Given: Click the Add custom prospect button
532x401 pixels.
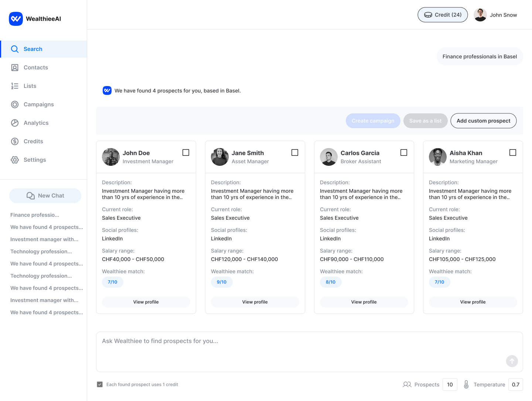Looking at the screenshot, I should coord(483,121).
